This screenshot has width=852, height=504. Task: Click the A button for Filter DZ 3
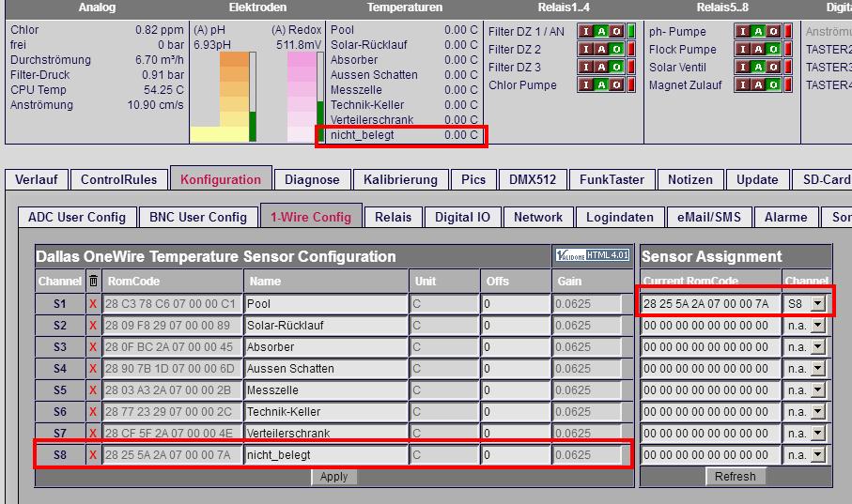pyautogui.click(x=601, y=67)
